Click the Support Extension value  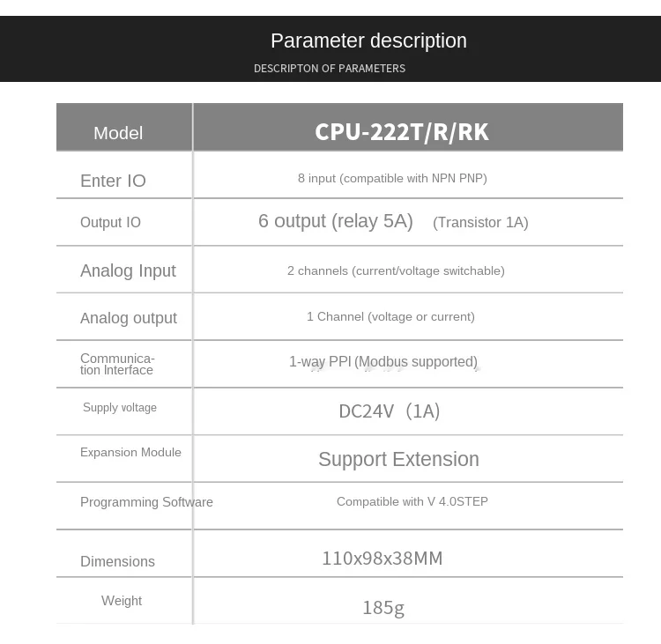point(398,459)
